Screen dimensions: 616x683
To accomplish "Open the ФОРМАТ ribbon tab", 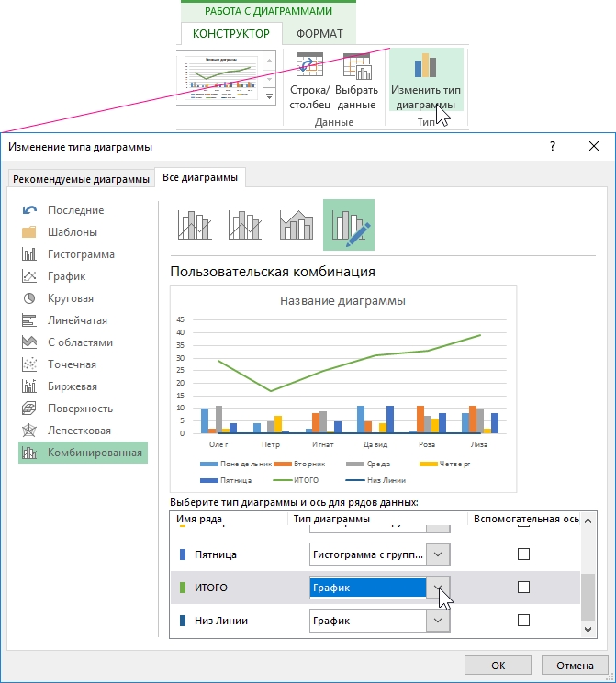I will coord(319,34).
